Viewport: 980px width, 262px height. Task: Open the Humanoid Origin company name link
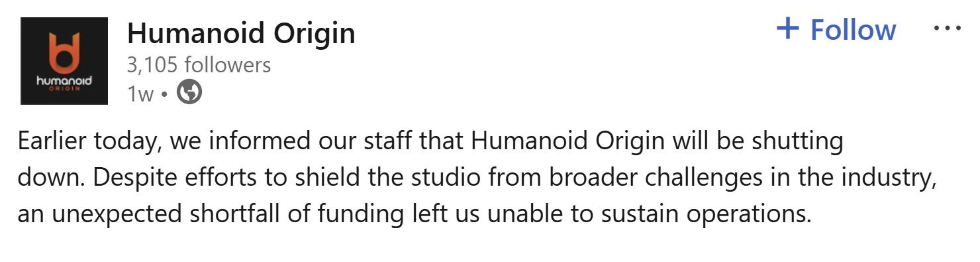[241, 33]
